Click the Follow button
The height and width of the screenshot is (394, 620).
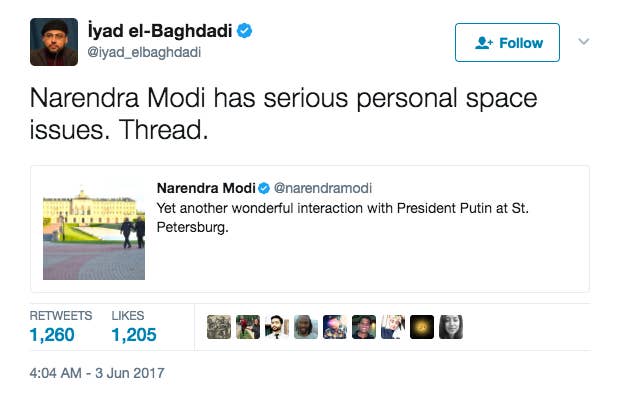point(507,42)
